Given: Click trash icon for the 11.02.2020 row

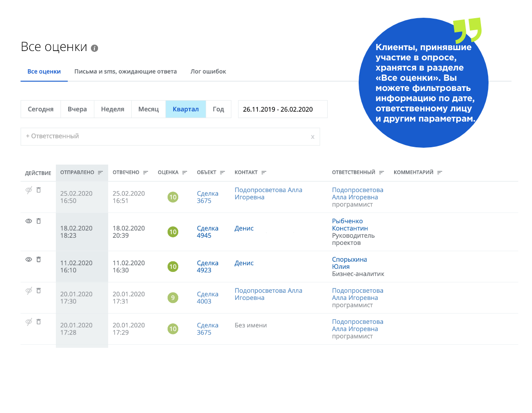Looking at the screenshot, I should coord(39,260).
